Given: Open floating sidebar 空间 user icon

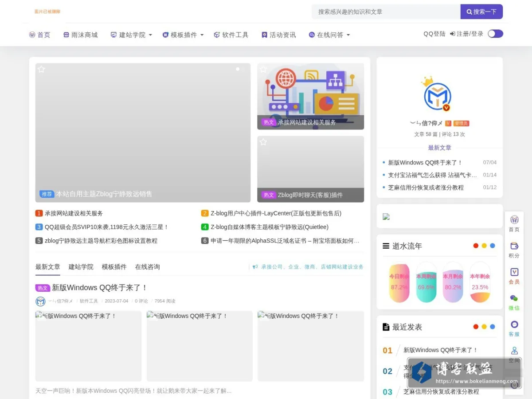Looking at the screenshot, I should pyautogui.click(x=514, y=351).
